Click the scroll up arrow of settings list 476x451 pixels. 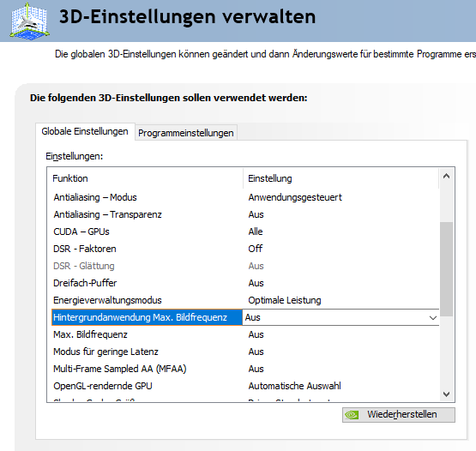coord(446,176)
